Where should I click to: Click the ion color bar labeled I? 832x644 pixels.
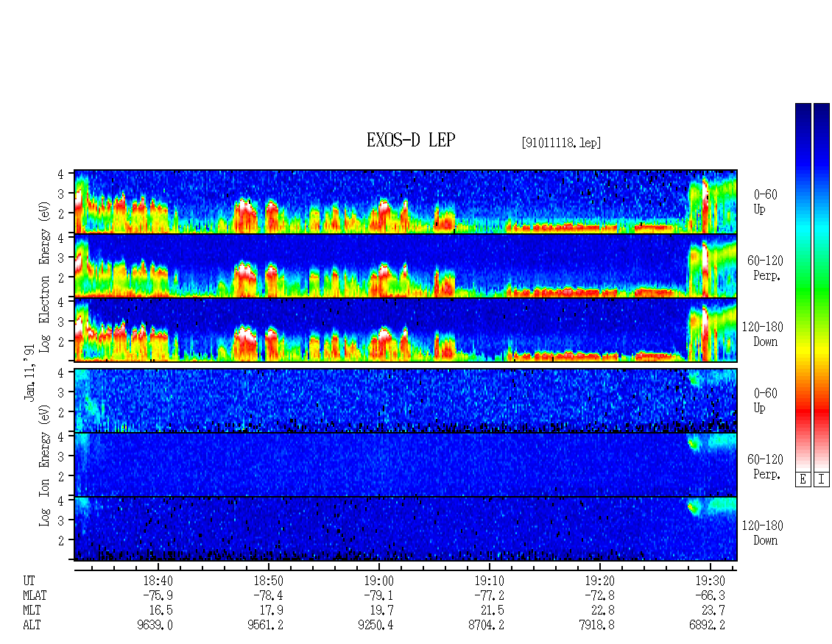822,286
